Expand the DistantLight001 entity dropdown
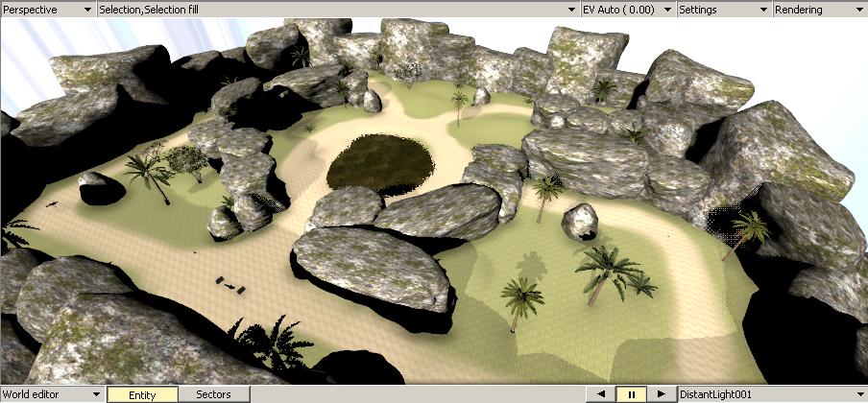 coord(772,394)
